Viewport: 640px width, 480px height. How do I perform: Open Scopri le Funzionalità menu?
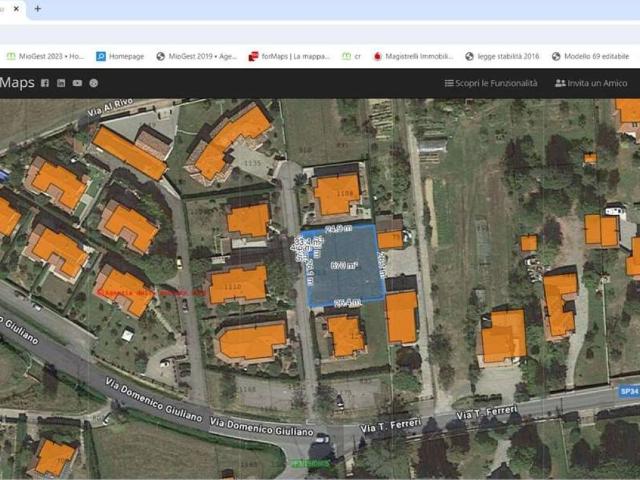490,83
